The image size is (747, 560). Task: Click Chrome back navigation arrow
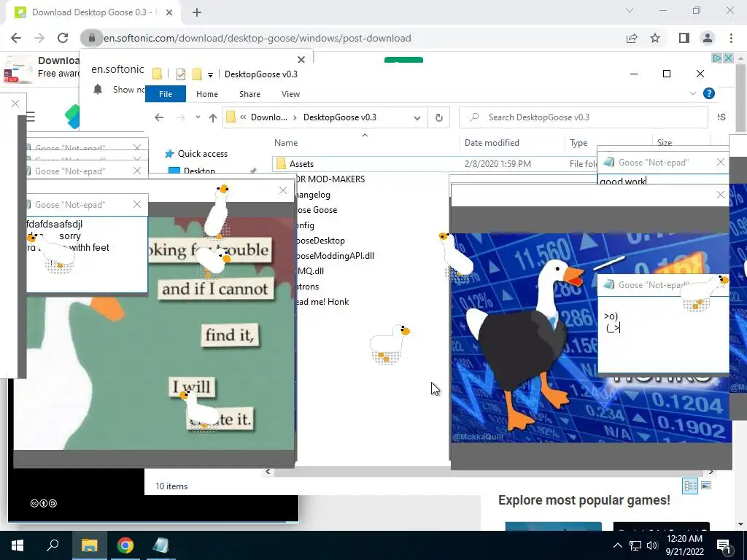coord(16,38)
